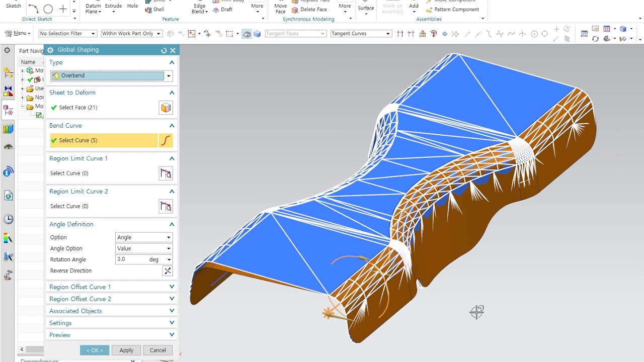Open the Reuse Library sidebar tab
Viewport: 644px width, 362px height.
coord(8,129)
